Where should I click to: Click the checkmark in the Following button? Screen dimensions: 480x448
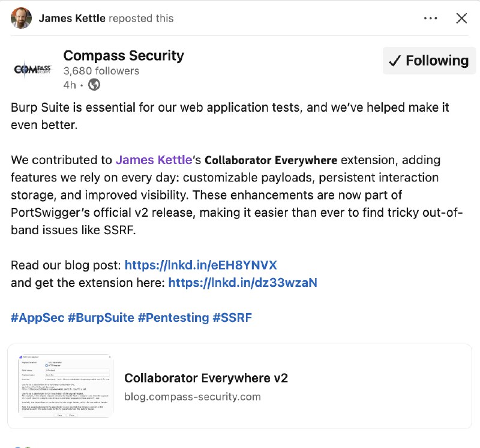coord(397,60)
